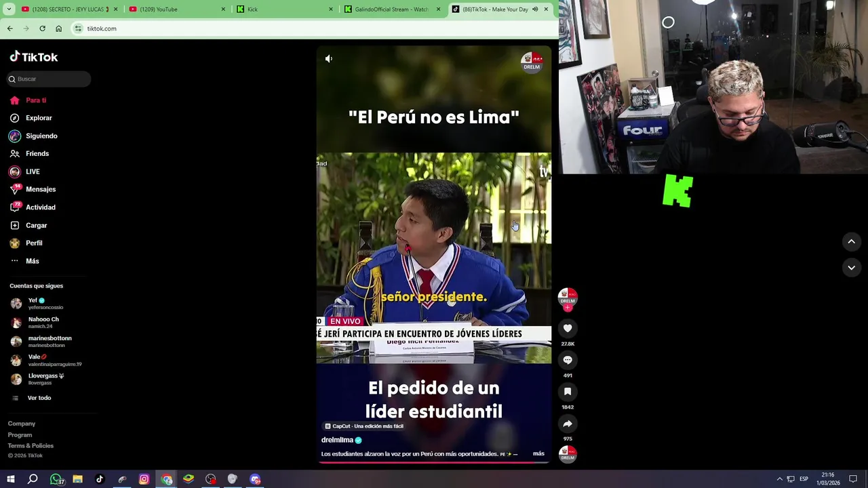Open site info icon in address bar

[79, 28]
